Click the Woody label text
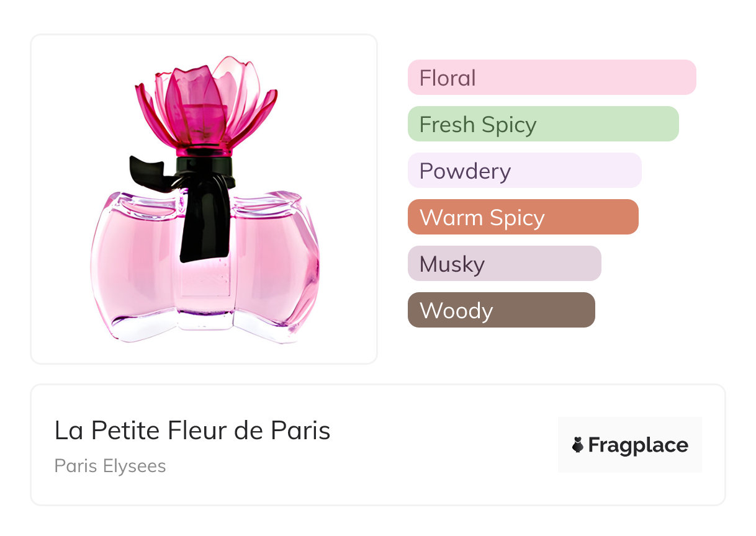The height and width of the screenshot is (536, 756). (x=456, y=311)
